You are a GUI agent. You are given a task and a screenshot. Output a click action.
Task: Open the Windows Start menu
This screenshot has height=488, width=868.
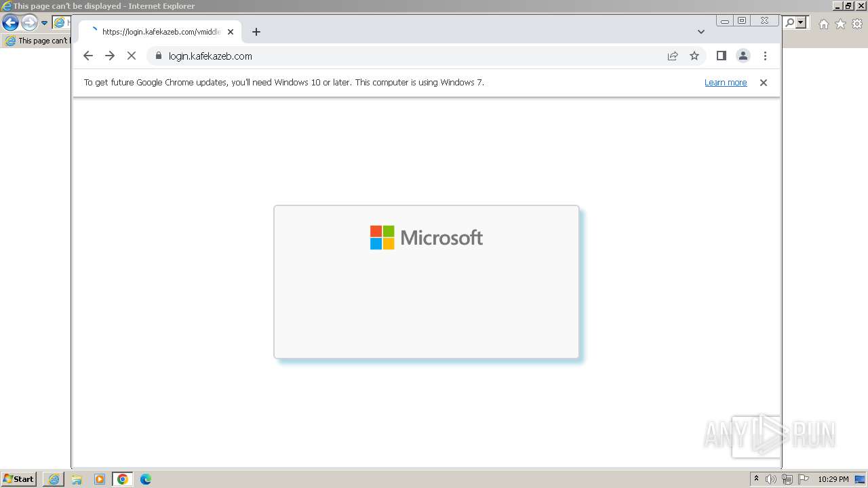(18, 479)
